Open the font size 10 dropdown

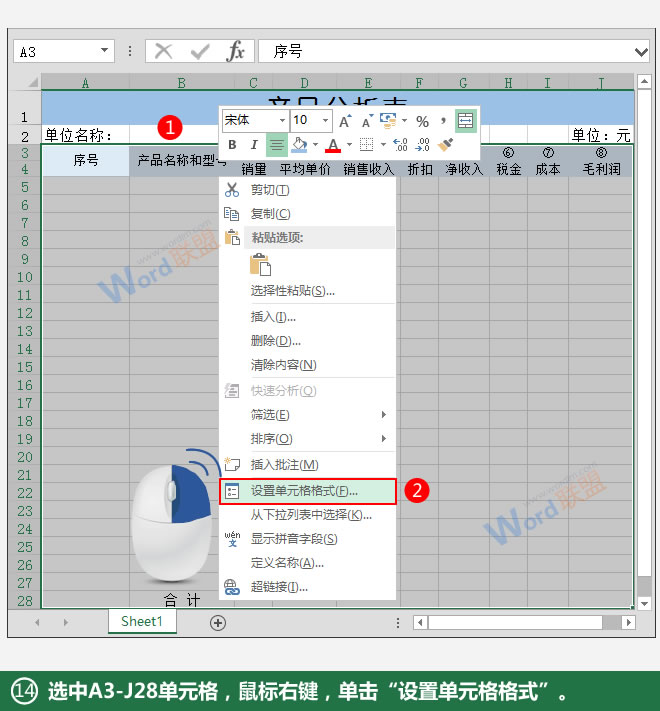coord(325,120)
